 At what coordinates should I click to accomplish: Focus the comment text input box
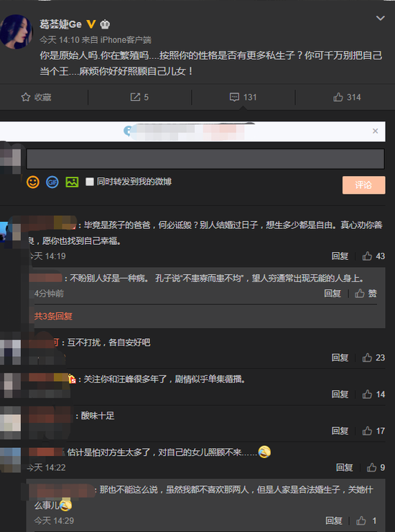tap(205, 159)
